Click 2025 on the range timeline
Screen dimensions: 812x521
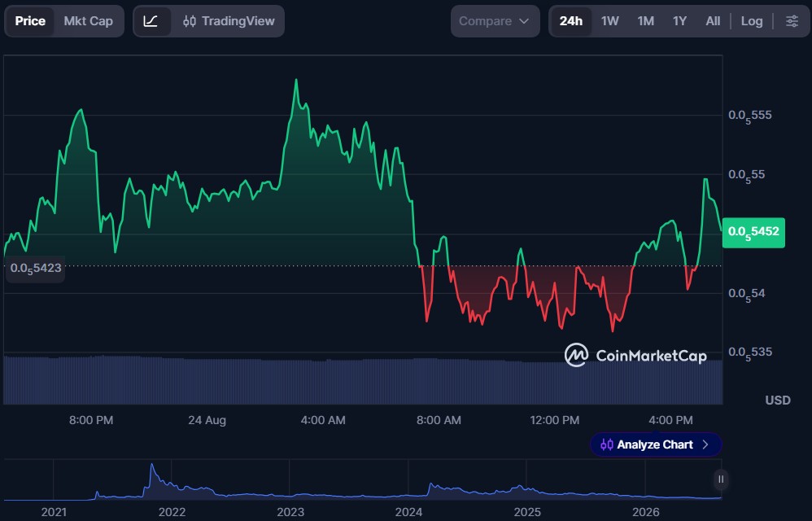pos(527,512)
